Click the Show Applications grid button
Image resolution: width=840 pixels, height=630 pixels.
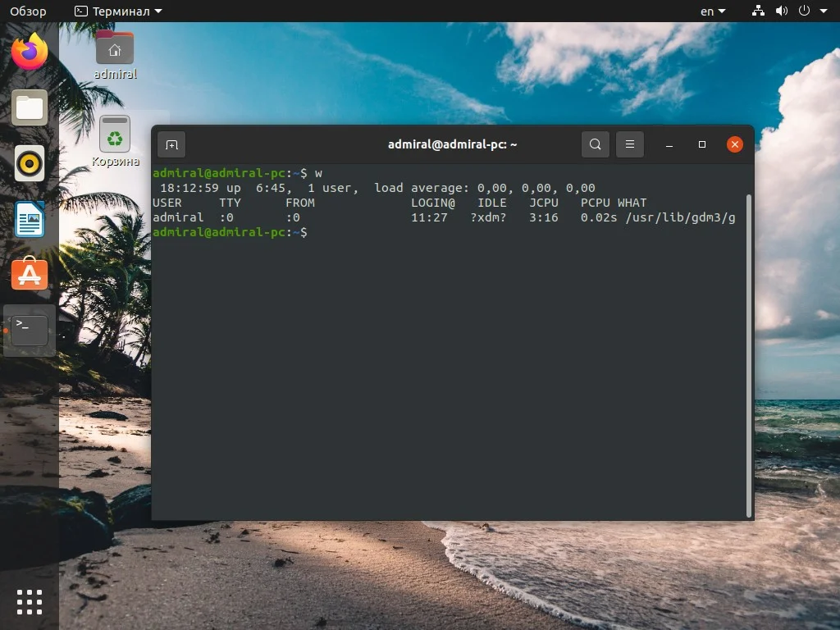(x=29, y=601)
